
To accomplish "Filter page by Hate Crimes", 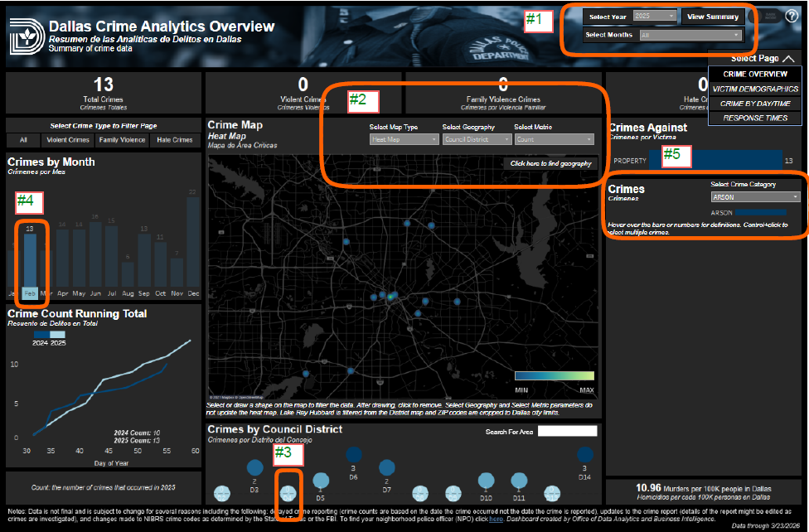I will [x=175, y=140].
